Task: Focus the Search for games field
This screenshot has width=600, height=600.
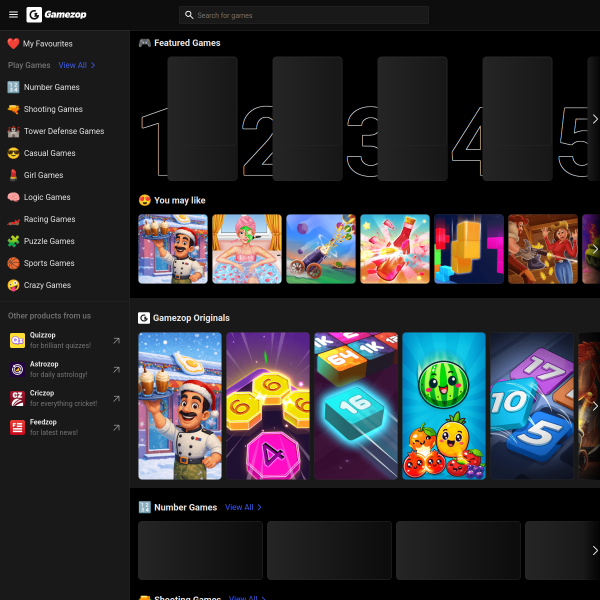Action: 304,15
